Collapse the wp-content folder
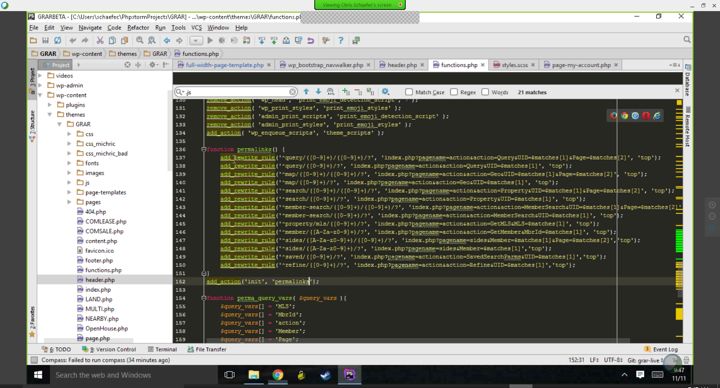This screenshot has height=388, width=720. tap(40, 95)
